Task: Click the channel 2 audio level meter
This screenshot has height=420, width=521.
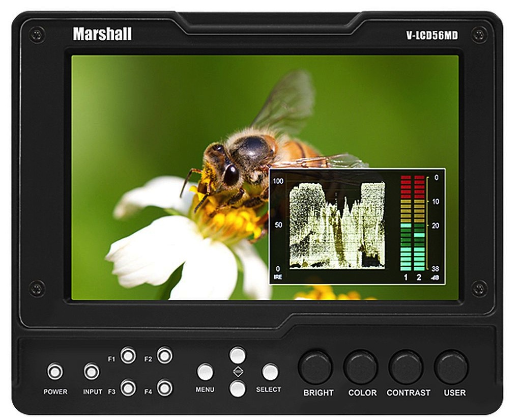Action: [419, 223]
